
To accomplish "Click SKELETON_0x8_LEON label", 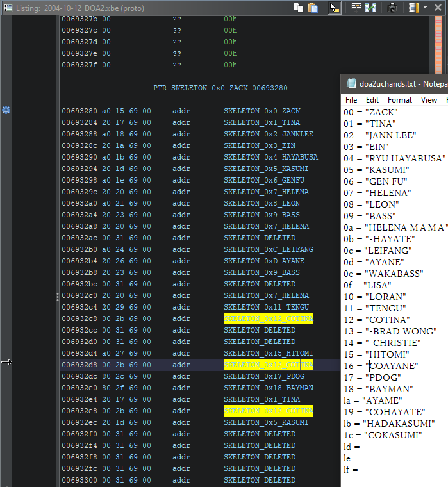I will coord(261,203).
